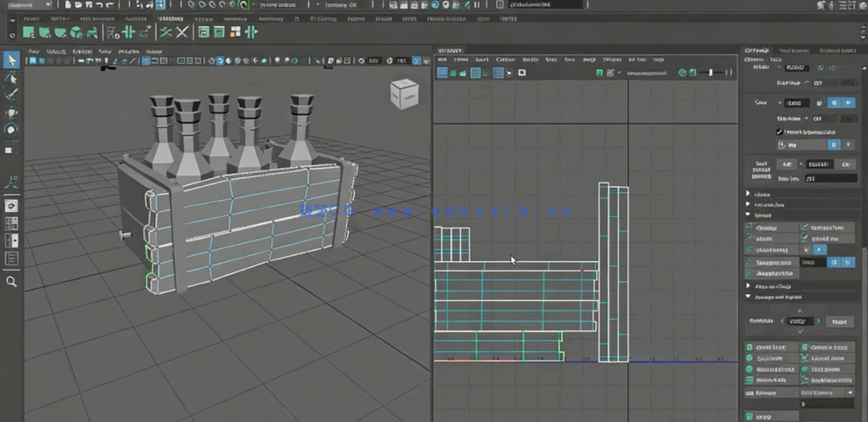
Task: Click the X-shaped icon on the shelf
Action: click(x=183, y=33)
